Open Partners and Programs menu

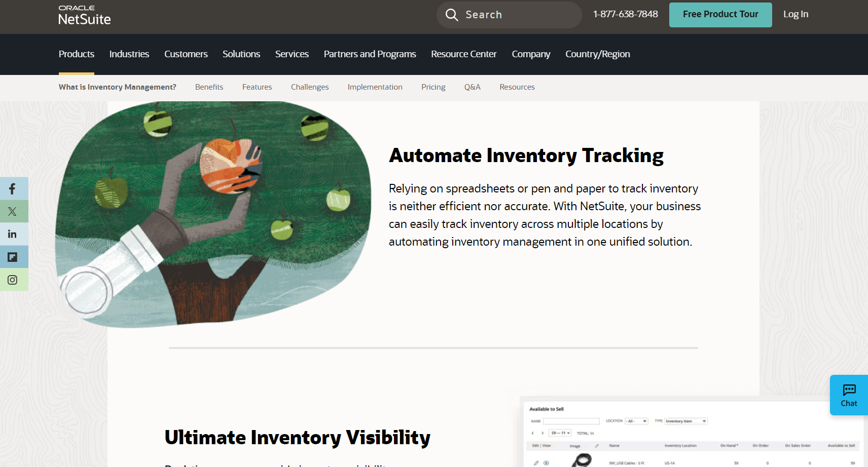pyautogui.click(x=370, y=54)
